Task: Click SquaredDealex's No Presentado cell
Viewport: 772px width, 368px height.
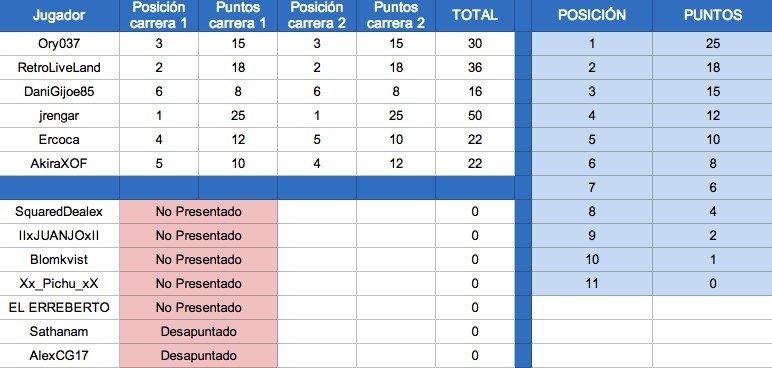Action: pos(198,212)
